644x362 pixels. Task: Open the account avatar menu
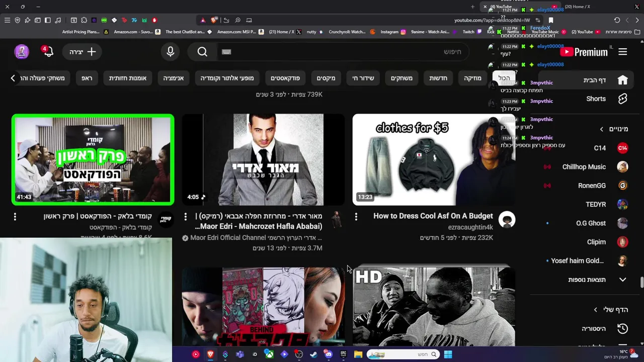(21, 51)
